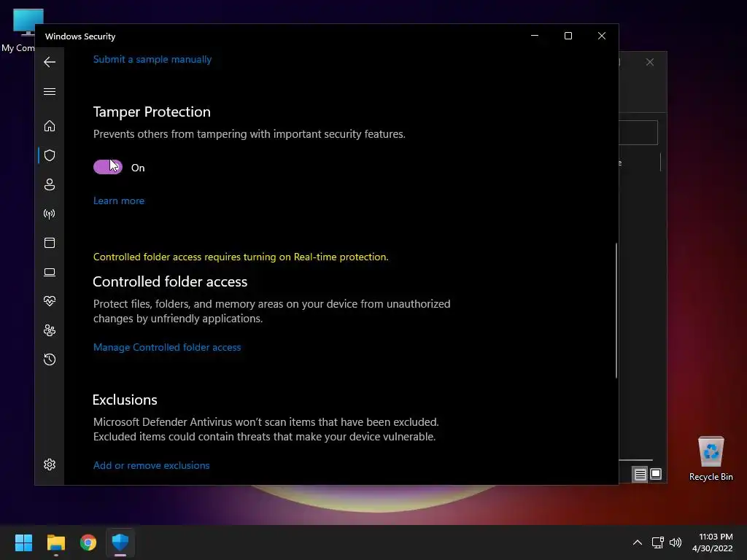The height and width of the screenshot is (560, 747).
Task: Maximize the Windows Security window
Action: pos(568,36)
